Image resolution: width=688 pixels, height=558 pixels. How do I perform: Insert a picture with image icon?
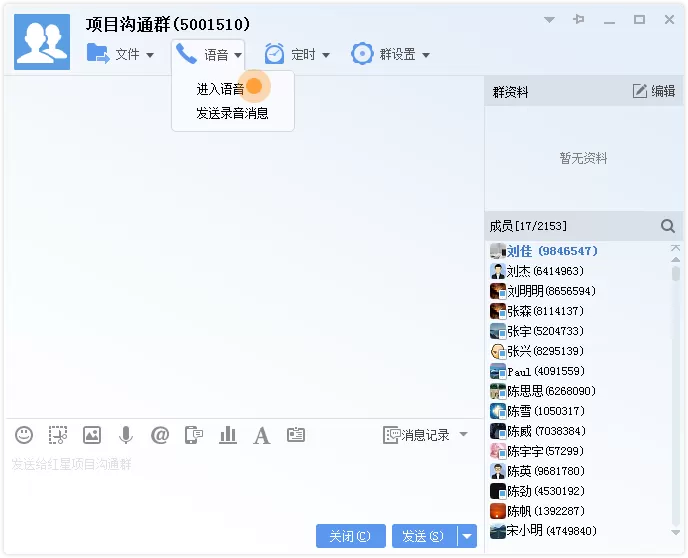[x=92, y=435]
